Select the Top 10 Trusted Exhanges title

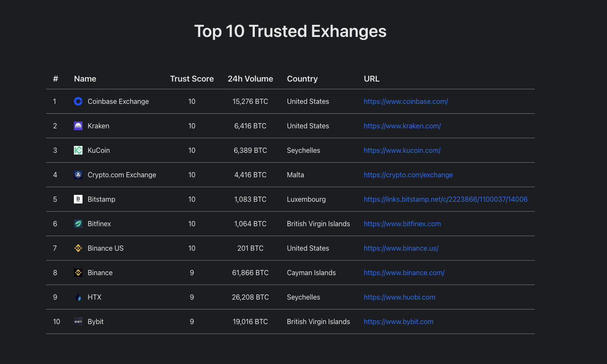(290, 31)
